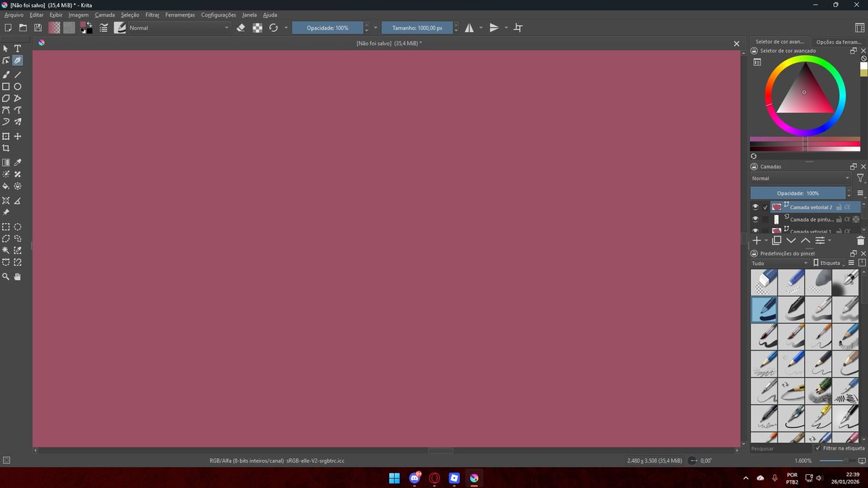Adjust brush Opacidade slider in top toolbar
Screen dimensions: 868x488
pyautogui.click(x=327, y=28)
